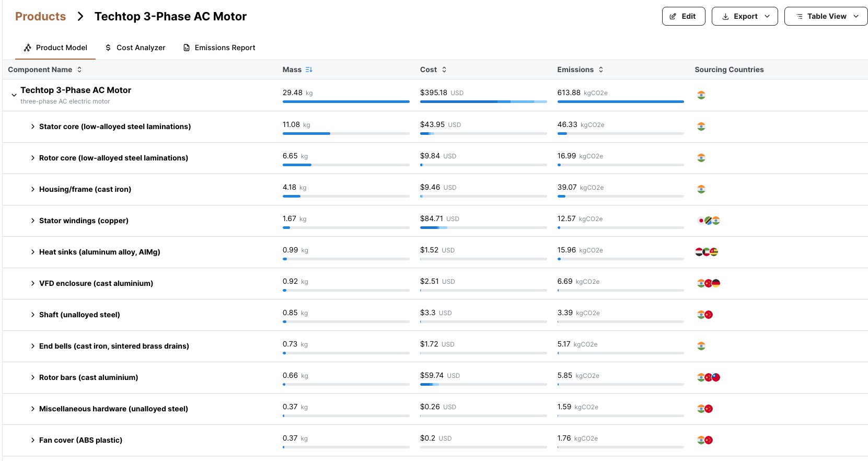This screenshot has width=868, height=461.
Task: Switch to the Emissions Report tab
Action: [219, 48]
